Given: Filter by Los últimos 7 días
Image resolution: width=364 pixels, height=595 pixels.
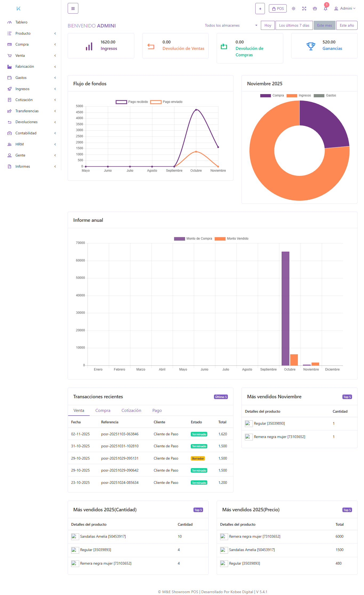Looking at the screenshot, I should pyautogui.click(x=294, y=26).
